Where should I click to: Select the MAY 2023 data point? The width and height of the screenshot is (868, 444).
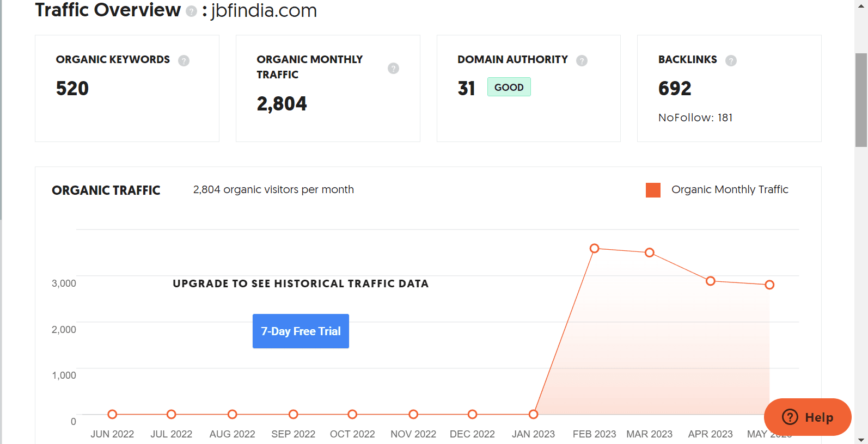pyautogui.click(x=769, y=285)
